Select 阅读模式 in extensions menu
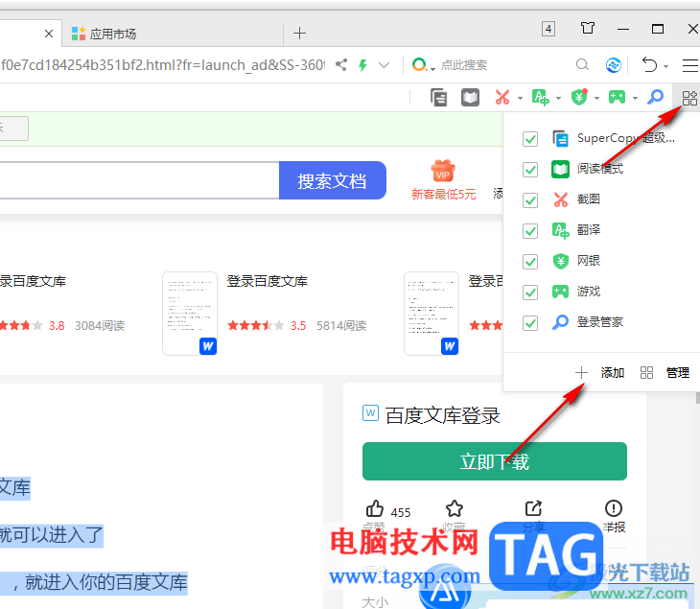 click(600, 169)
